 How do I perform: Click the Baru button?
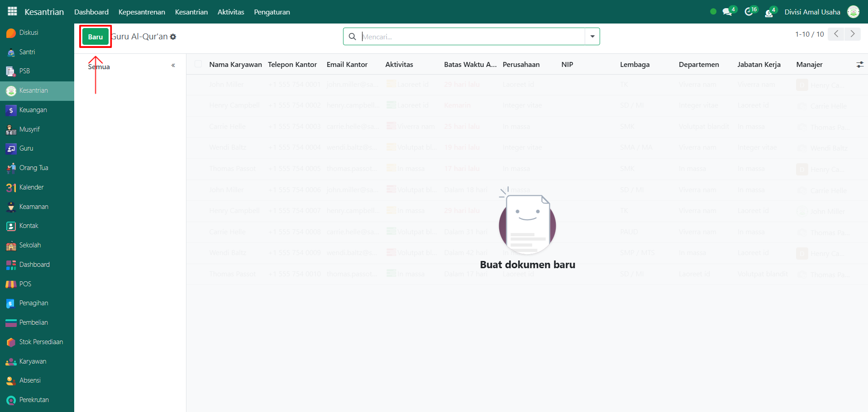(95, 37)
